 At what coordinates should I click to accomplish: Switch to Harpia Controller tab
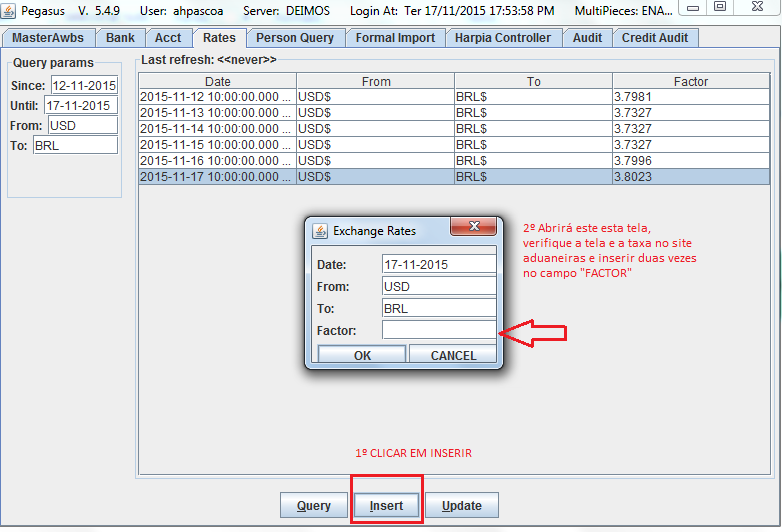503,38
